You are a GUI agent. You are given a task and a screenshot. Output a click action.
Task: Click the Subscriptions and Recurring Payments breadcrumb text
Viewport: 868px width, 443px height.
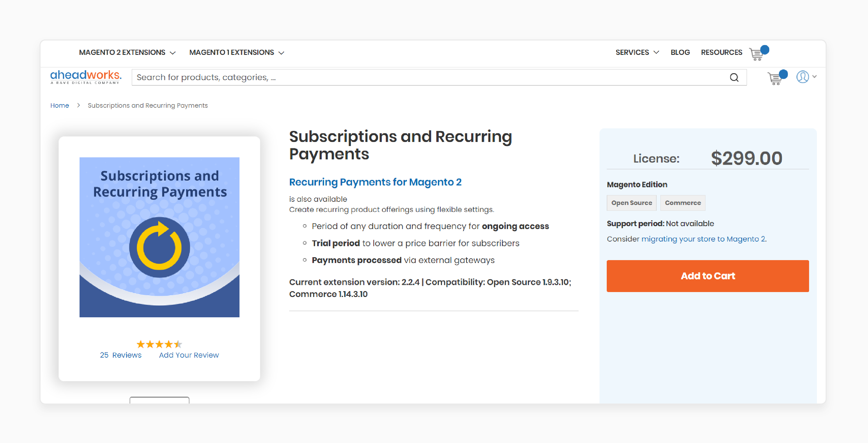click(x=147, y=105)
